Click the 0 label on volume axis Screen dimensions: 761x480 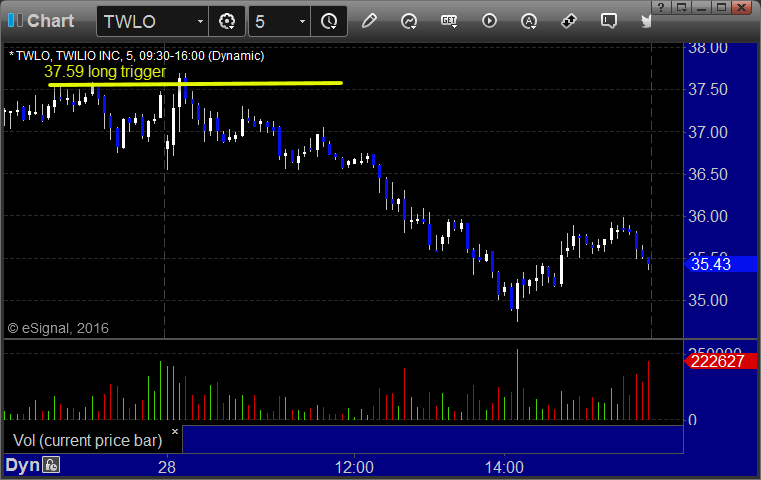pyautogui.click(x=693, y=420)
